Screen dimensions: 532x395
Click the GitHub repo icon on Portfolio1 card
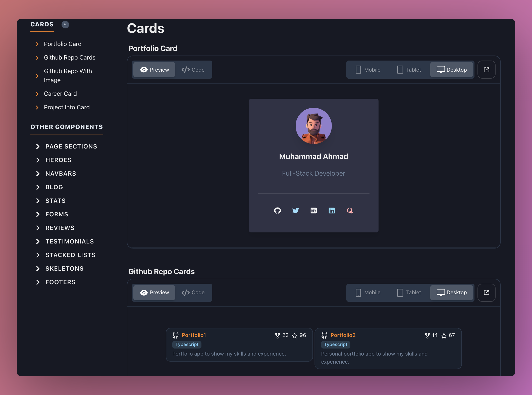point(175,335)
